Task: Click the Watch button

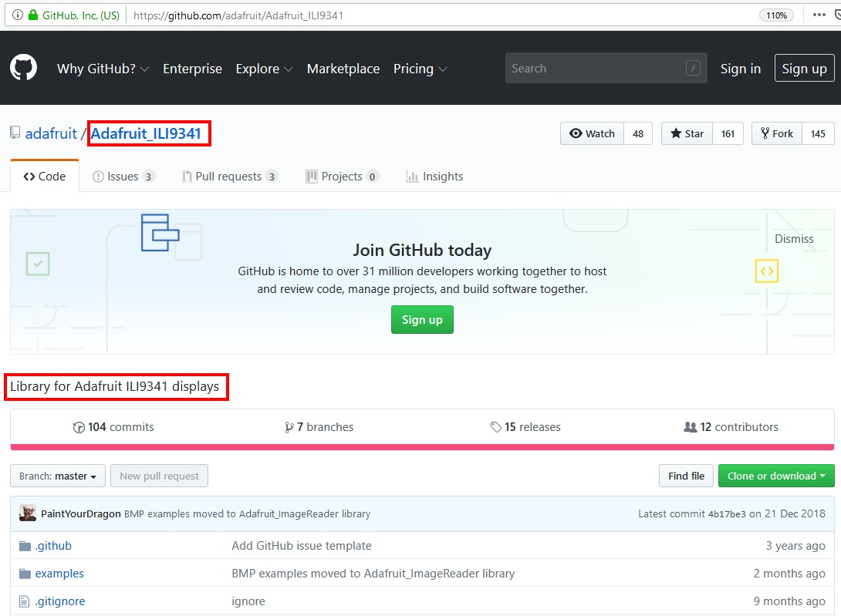Action: (x=592, y=133)
